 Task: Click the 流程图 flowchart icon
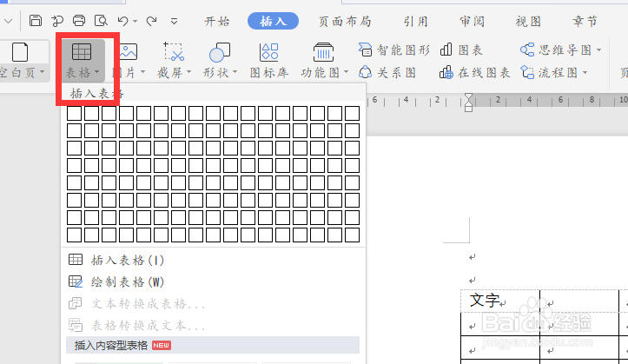click(527, 72)
